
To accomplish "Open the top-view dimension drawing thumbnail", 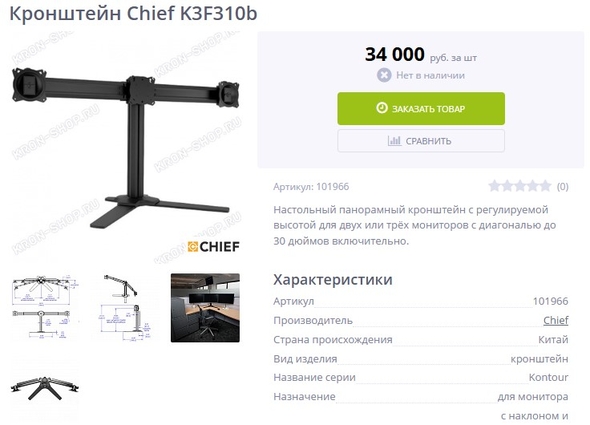I will 45,308.
